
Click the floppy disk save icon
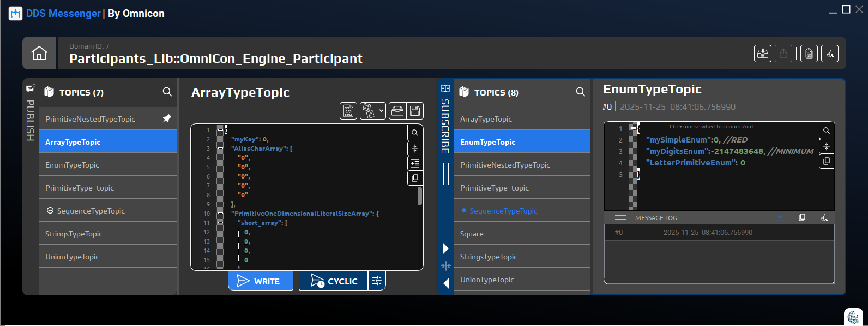415,111
